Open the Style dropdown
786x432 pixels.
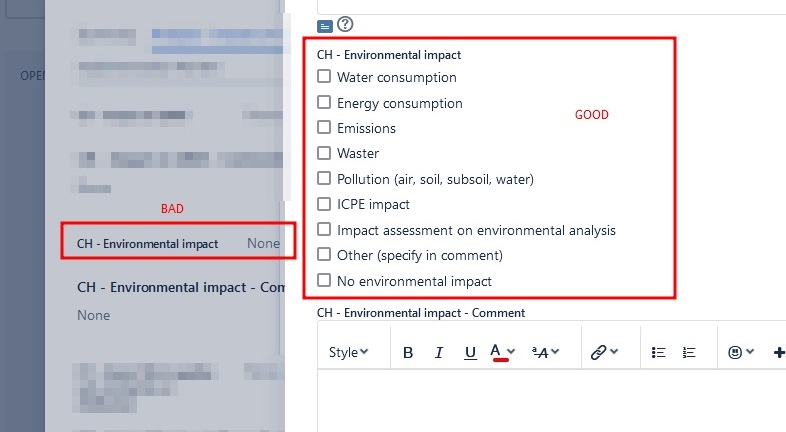point(348,352)
